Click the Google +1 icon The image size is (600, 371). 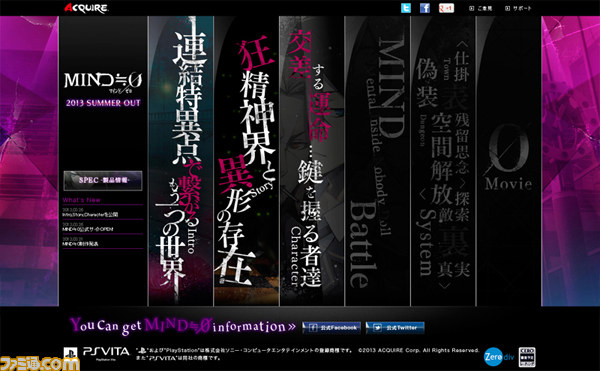(x=446, y=8)
